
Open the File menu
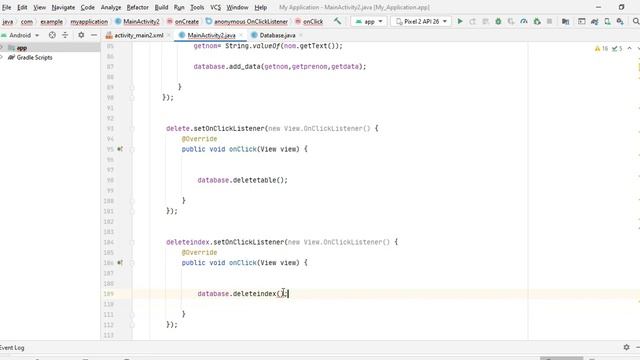[x=7, y=7]
